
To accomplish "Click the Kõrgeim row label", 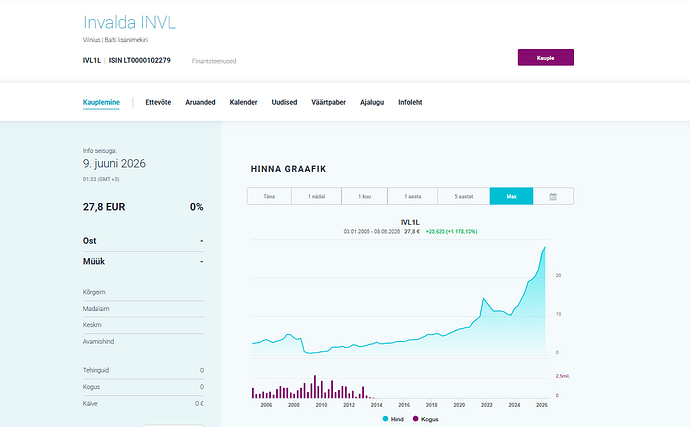I will tap(94, 292).
